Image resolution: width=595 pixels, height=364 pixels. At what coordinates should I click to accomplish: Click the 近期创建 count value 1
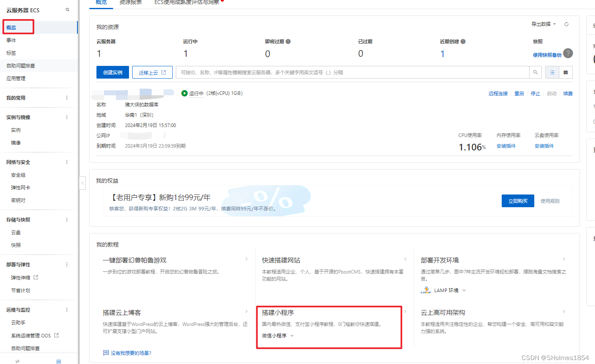pos(443,54)
